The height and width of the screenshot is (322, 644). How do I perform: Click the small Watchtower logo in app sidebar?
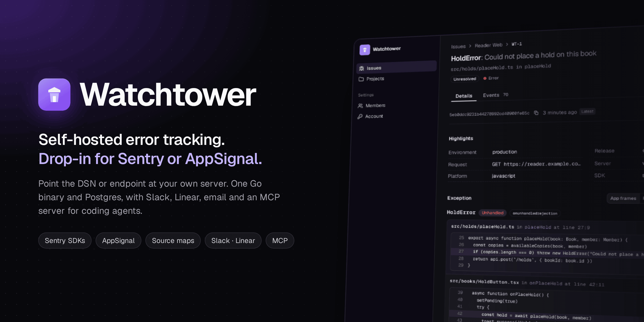(x=365, y=50)
